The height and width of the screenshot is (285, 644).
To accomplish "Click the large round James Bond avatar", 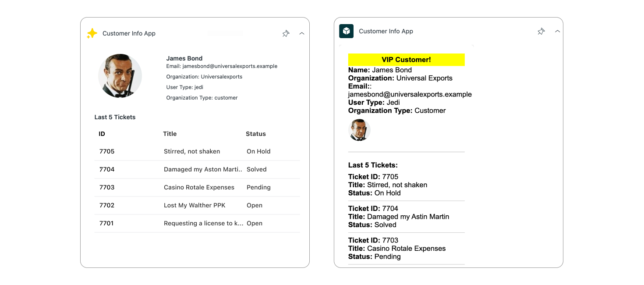I will (120, 76).
